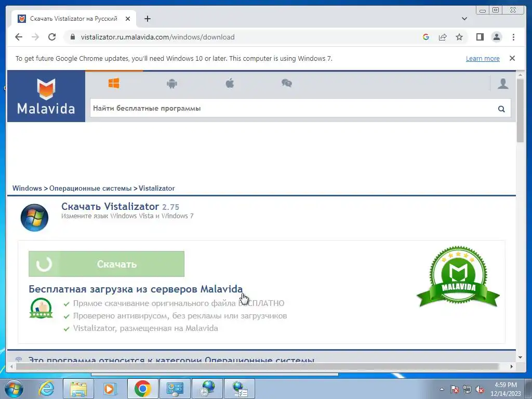The width and height of the screenshot is (532, 399).
Task: Open the Chrome profile avatar
Action: pos(496,37)
